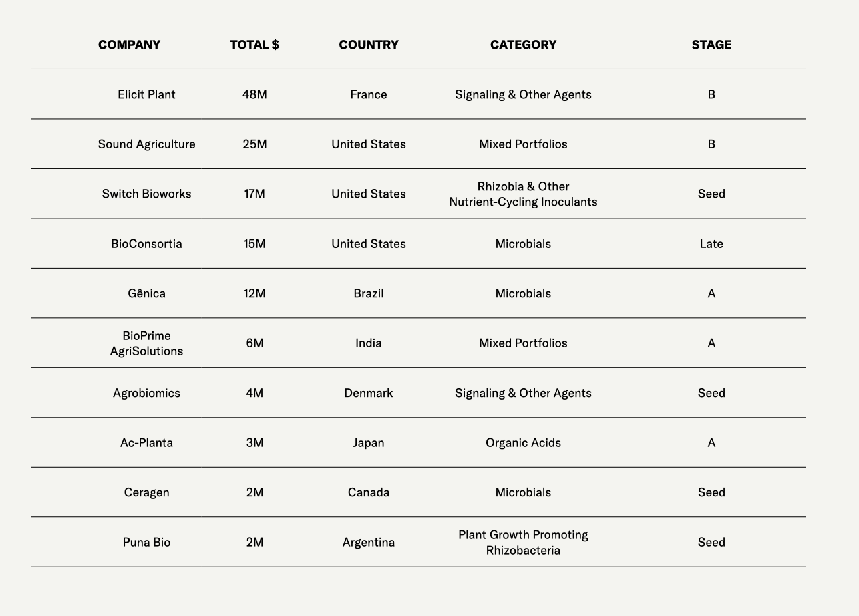Open the Agrobiomics entry
859x616 pixels.
[x=146, y=393]
